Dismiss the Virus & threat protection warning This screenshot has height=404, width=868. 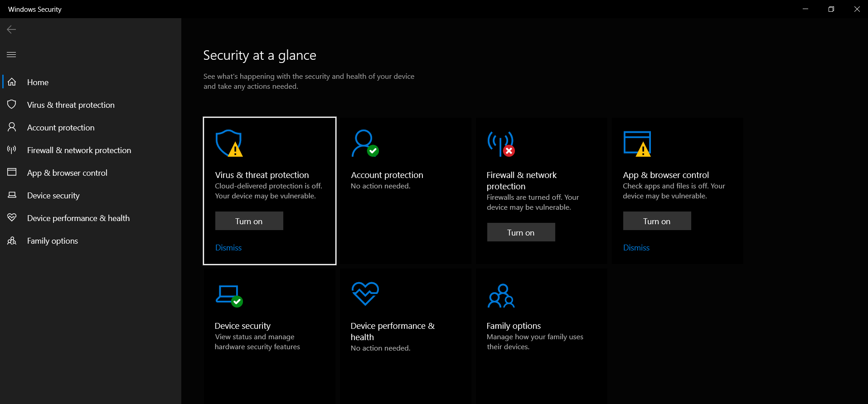[x=228, y=248]
